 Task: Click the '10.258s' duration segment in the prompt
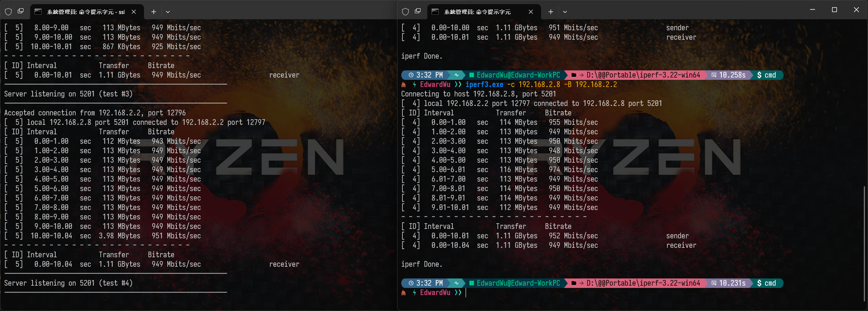(x=729, y=75)
